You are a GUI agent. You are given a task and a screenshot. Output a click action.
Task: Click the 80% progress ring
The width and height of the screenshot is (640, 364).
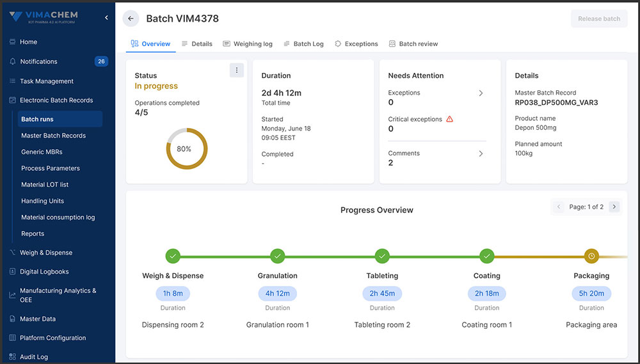[x=187, y=148]
